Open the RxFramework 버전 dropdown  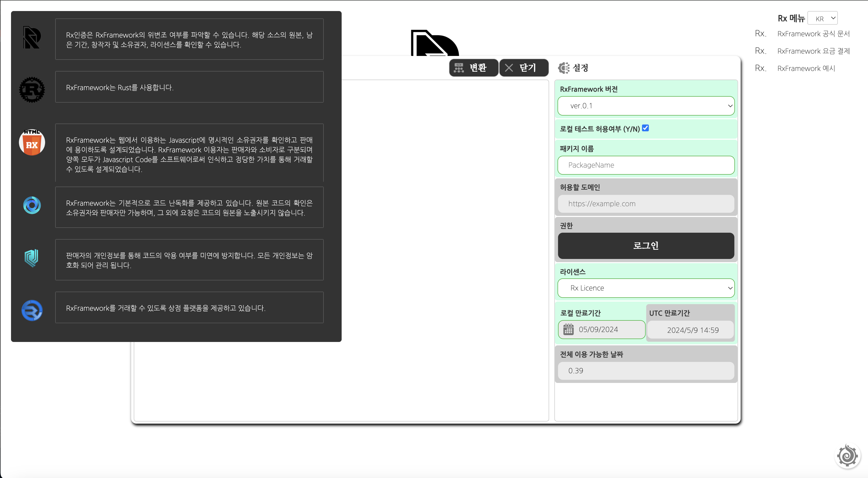pos(646,106)
